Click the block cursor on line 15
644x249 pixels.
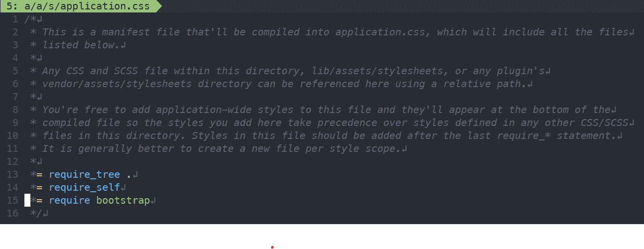27,201
